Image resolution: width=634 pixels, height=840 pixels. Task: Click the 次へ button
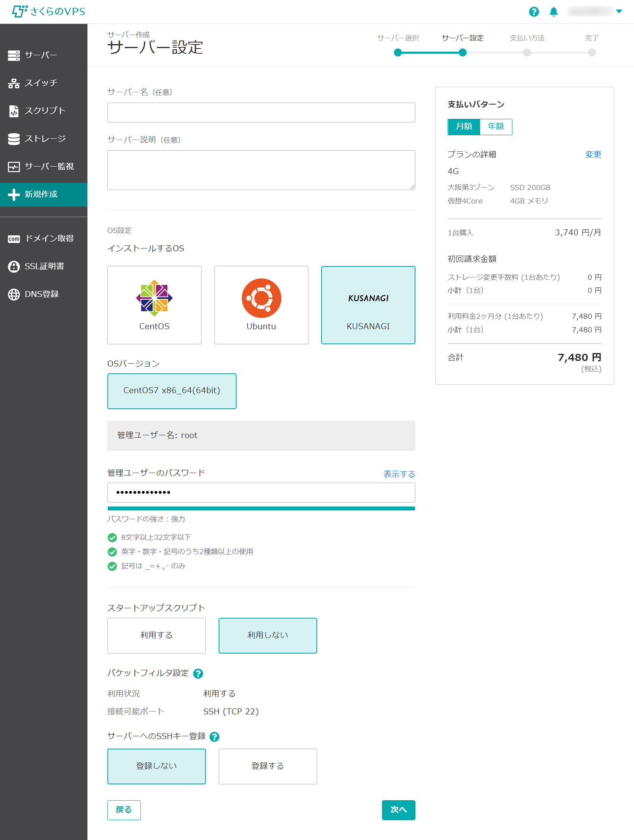point(399,810)
